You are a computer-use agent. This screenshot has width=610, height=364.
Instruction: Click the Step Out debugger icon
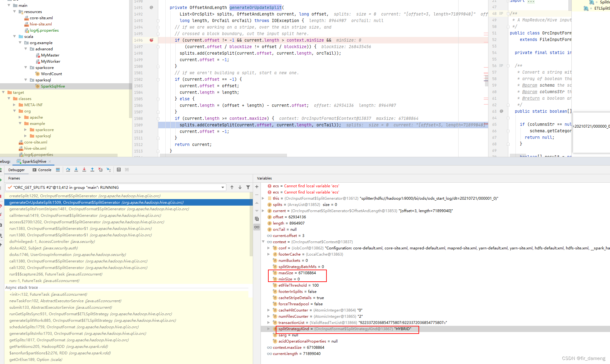pos(92,170)
